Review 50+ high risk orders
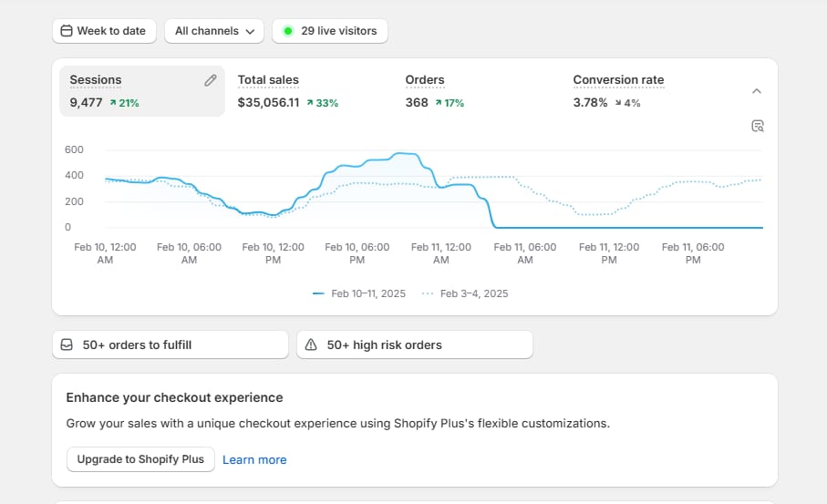Screen dimensions: 827x504 pos(414,345)
